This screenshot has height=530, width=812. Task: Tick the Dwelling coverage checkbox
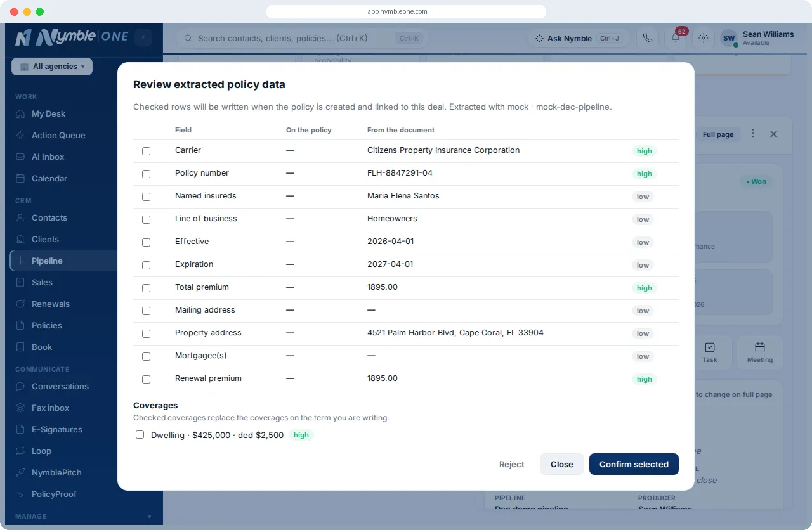[140, 435]
